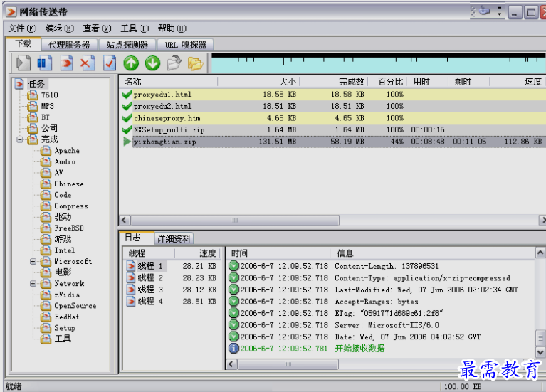Select the BT category in tree

tap(46, 117)
